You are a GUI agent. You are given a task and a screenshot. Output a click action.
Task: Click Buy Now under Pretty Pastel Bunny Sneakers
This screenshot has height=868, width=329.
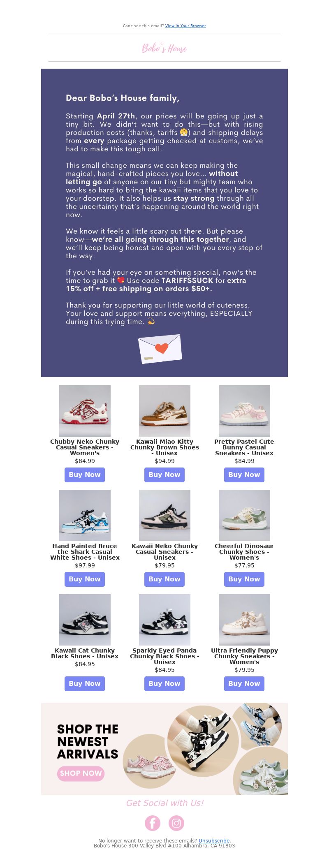point(244,475)
